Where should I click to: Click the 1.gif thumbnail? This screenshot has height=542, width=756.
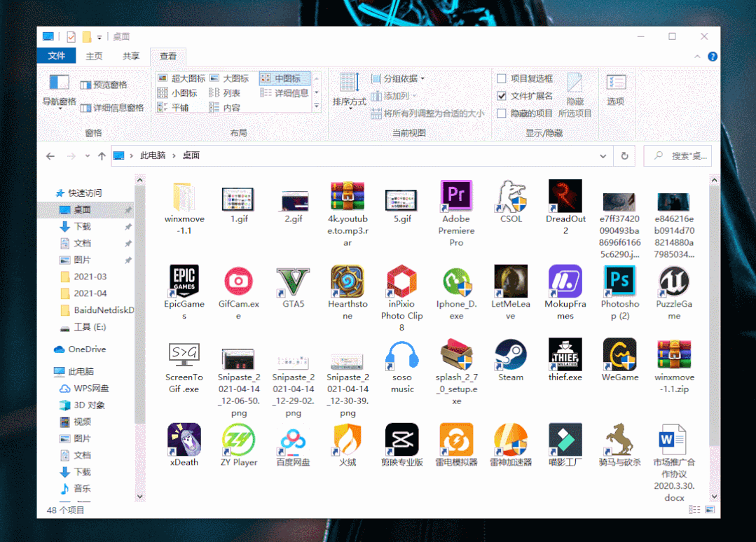pyautogui.click(x=238, y=199)
